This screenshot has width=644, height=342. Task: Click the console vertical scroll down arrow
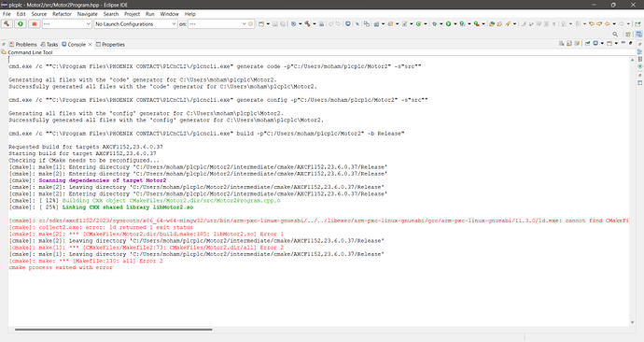pos(633,322)
